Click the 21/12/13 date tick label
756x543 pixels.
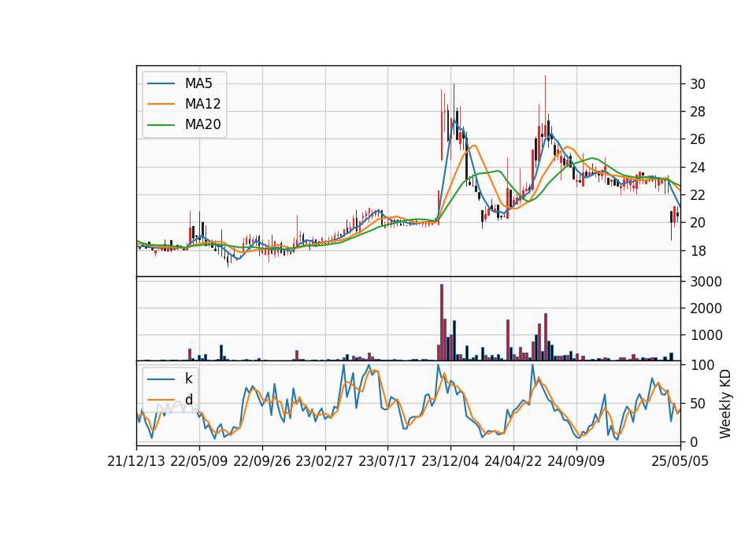(x=136, y=461)
